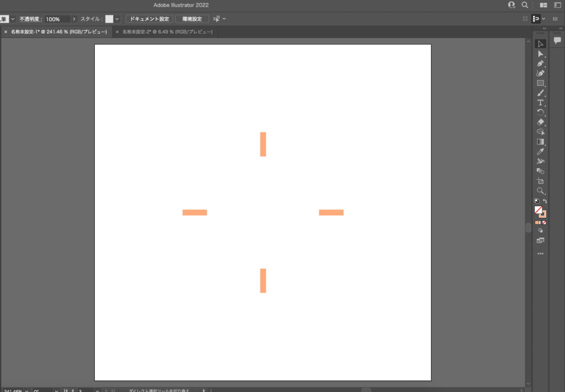The height and width of the screenshot is (392, 565).
Task: Open the zoom level dropdown in status bar
Action: [27, 390]
